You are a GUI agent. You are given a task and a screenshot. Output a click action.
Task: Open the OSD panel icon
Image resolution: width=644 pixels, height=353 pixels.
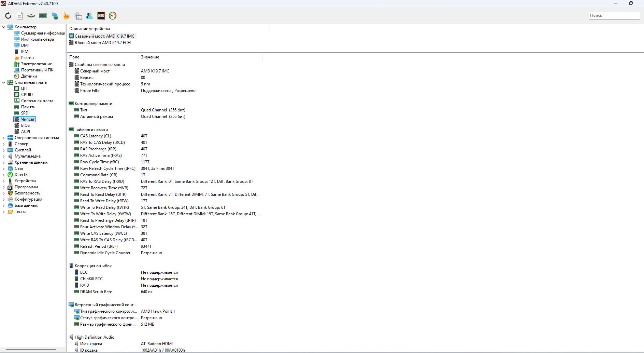coord(101,16)
